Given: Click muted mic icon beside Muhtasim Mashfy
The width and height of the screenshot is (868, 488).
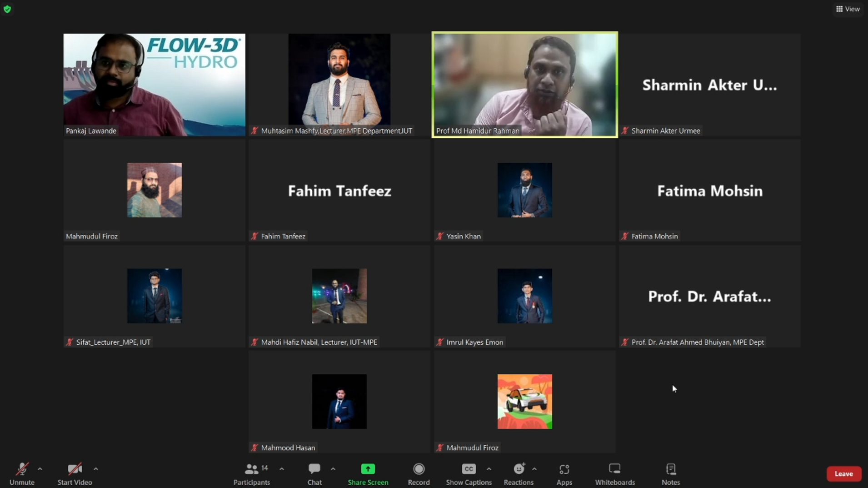Looking at the screenshot, I should 254,131.
